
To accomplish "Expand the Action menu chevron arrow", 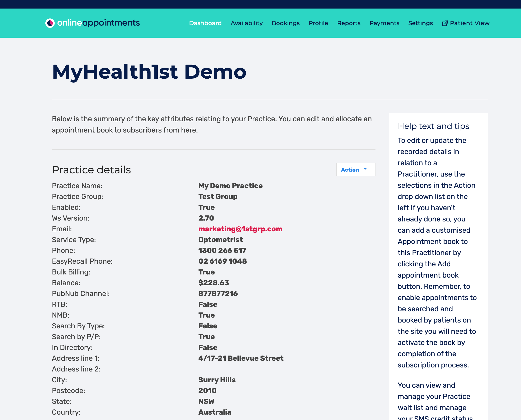I will [x=365, y=169].
